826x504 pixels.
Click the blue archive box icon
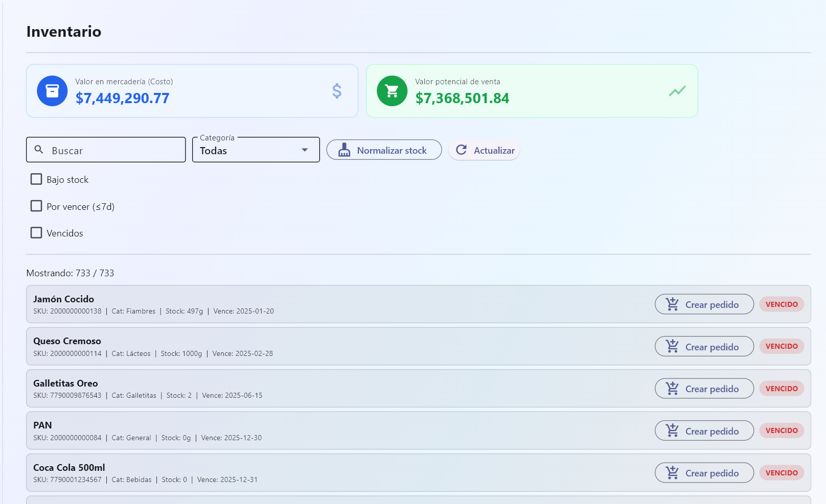[52, 91]
